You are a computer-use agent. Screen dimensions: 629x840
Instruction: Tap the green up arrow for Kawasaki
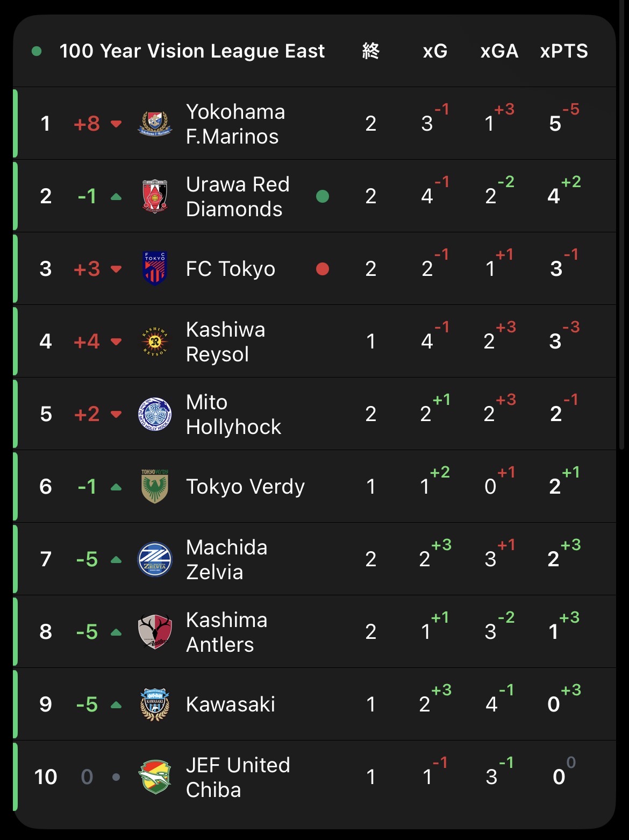tap(116, 705)
